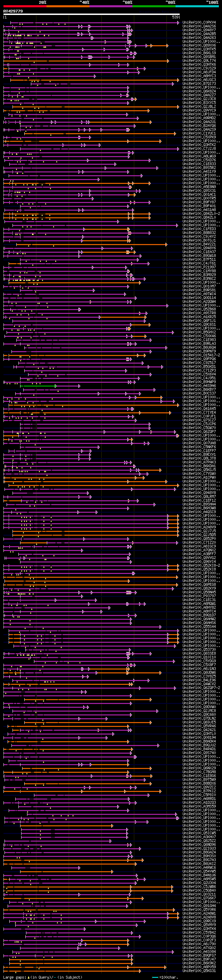The width and height of the screenshot is (222, 980).
Task: Select hit UniRef100_Q4A2B5
Action: coord(199,34)
